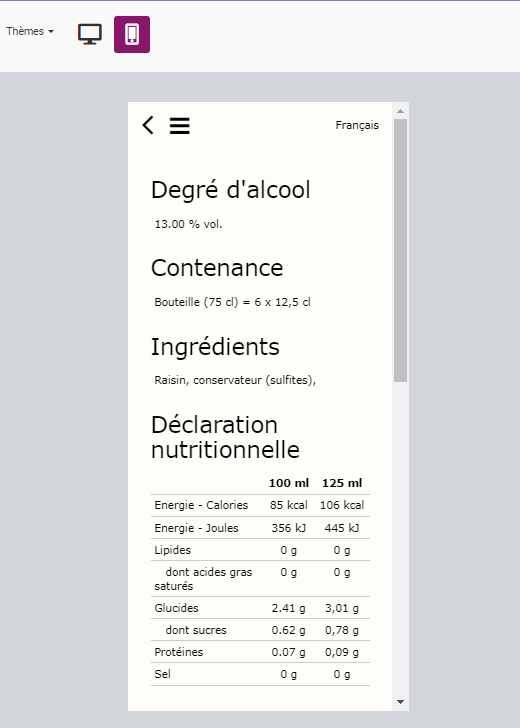Click the Ingrédients heading
520x728 pixels.
pyautogui.click(x=215, y=347)
